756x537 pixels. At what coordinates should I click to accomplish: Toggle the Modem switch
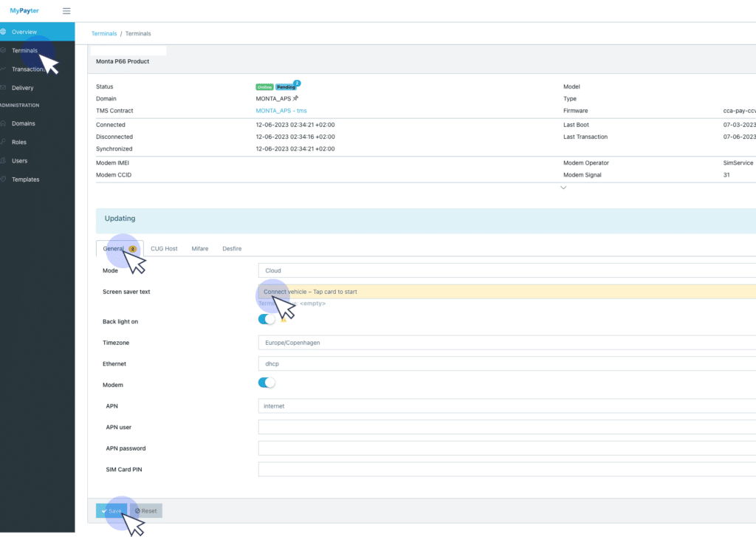267,383
